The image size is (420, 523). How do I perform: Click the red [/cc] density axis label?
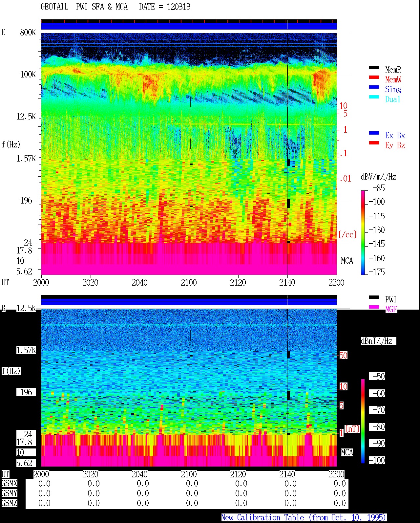pos(347,234)
